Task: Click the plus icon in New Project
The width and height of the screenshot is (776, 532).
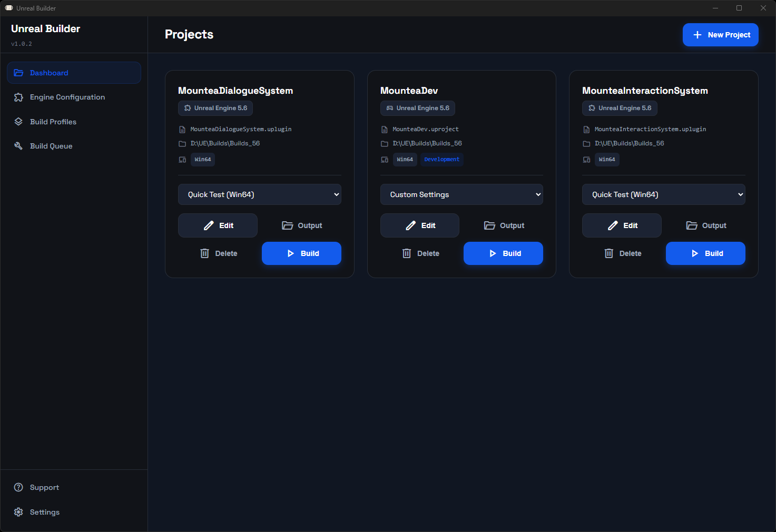Action: point(698,35)
